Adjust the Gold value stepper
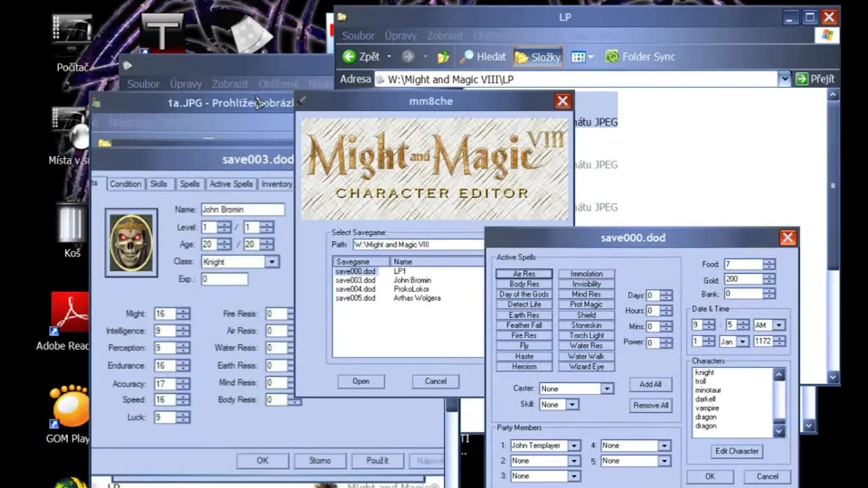 pos(768,279)
